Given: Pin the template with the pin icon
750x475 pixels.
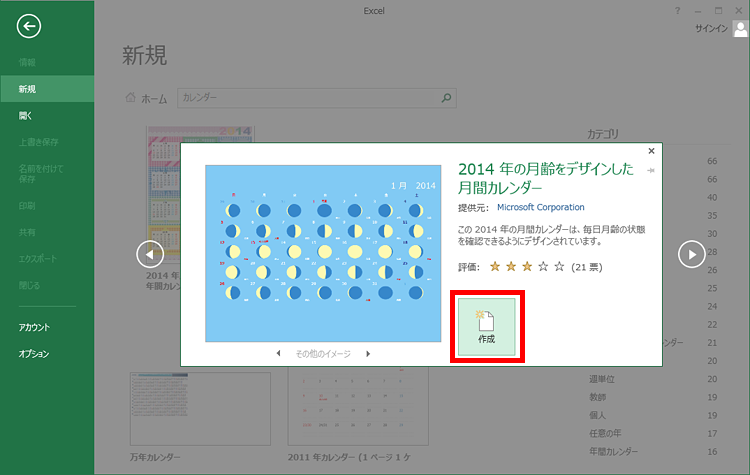Looking at the screenshot, I should pos(651,170).
